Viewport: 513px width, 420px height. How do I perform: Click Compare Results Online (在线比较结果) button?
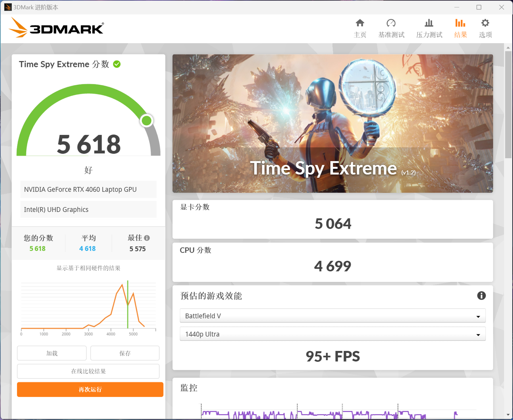88,371
